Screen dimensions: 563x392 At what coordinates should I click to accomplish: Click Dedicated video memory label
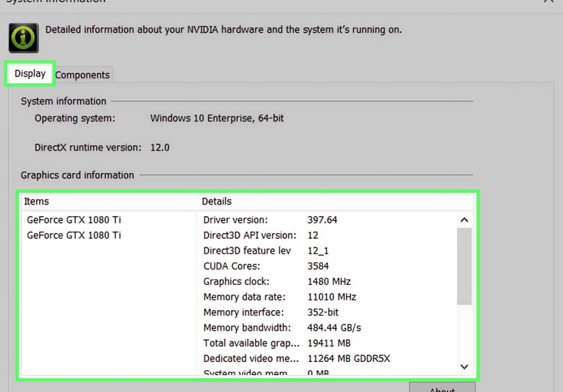click(x=250, y=359)
